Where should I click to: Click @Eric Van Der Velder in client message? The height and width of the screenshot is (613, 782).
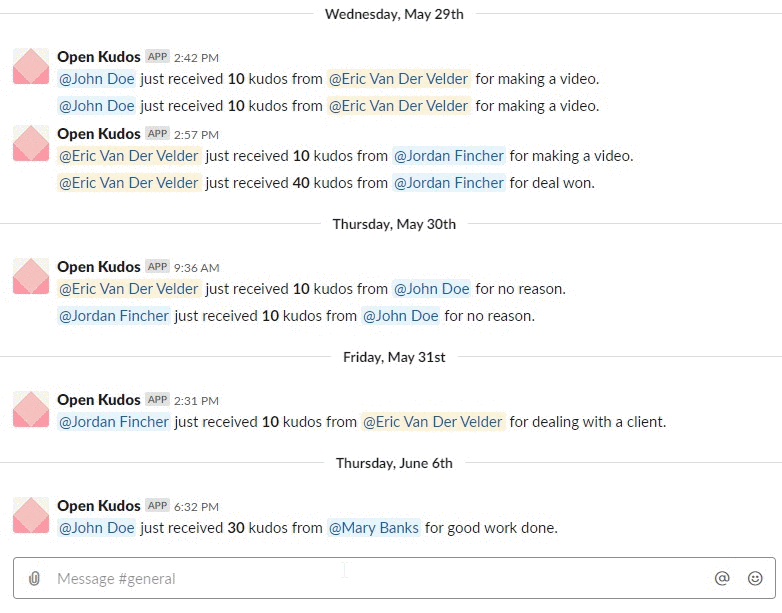[432, 422]
